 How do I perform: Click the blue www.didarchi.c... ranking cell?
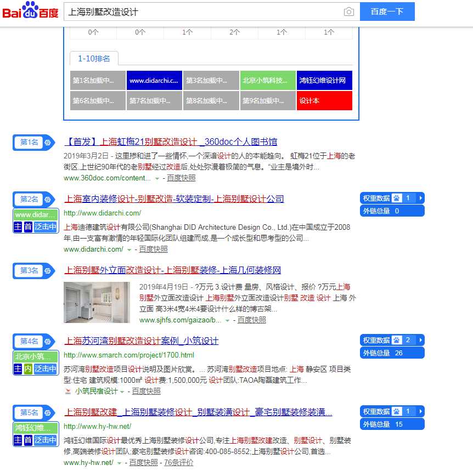tap(154, 81)
